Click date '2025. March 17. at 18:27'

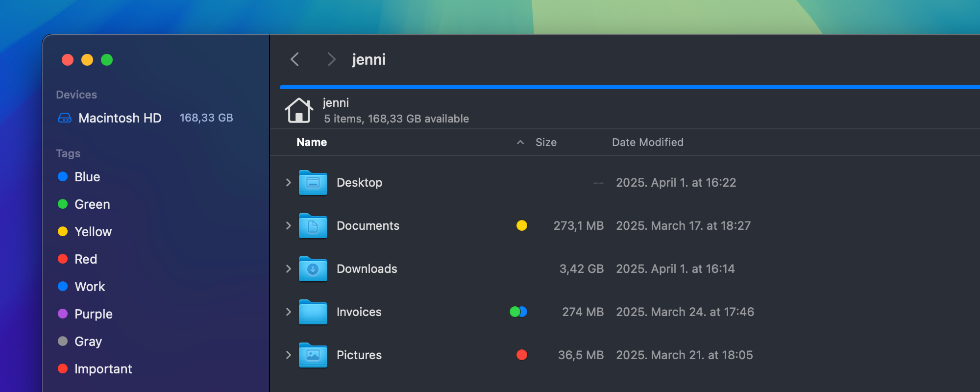point(684,225)
